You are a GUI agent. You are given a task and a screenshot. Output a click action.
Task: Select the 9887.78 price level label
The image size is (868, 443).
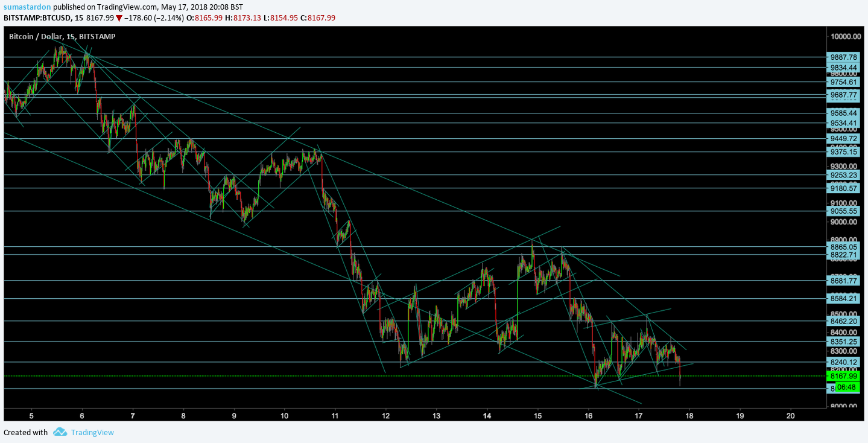844,57
